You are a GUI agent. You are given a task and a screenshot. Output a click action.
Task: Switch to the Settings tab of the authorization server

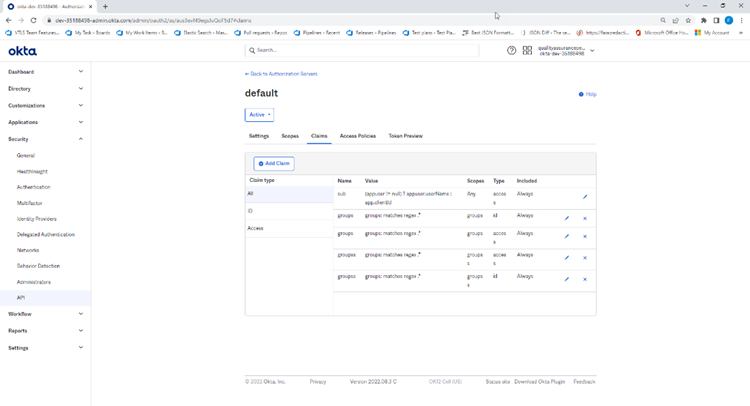click(259, 136)
